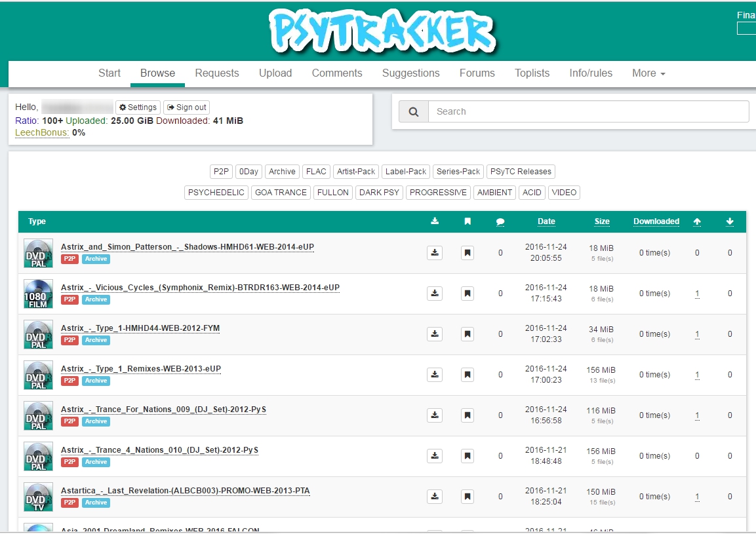Sort torrents by Size column
This screenshot has height=534, width=756.
pyautogui.click(x=602, y=221)
